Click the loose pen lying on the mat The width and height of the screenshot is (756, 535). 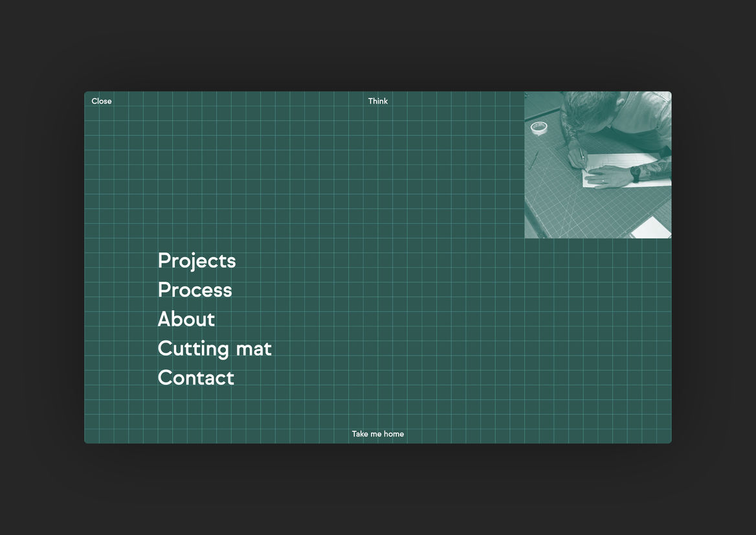(534, 160)
